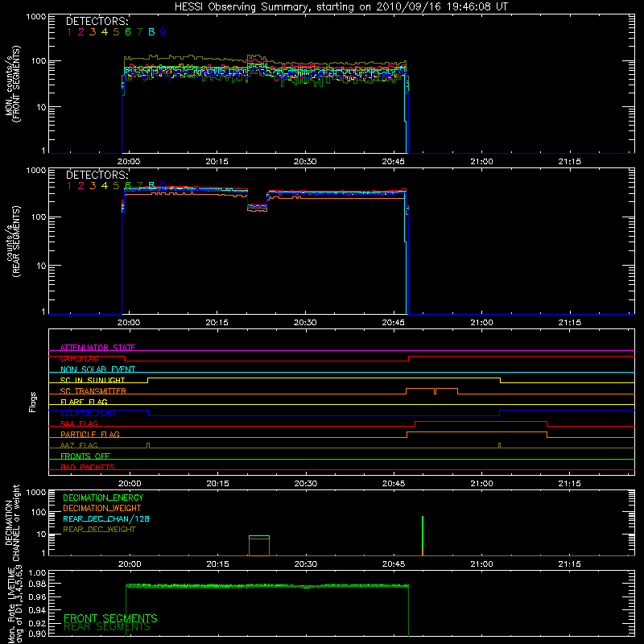Image resolution: width=644 pixels, height=644 pixels.
Task: Click detector "2" in front segments legend
Action: pyautogui.click(x=81, y=32)
